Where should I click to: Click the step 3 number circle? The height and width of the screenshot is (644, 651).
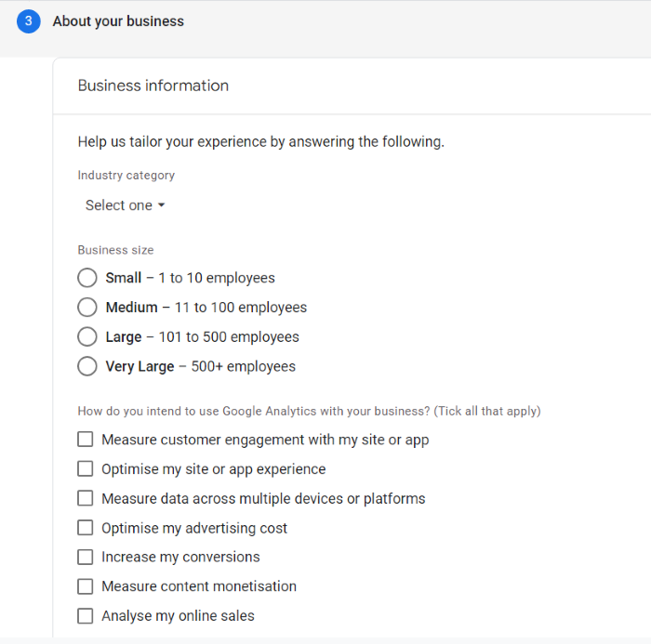(x=28, y=21)
